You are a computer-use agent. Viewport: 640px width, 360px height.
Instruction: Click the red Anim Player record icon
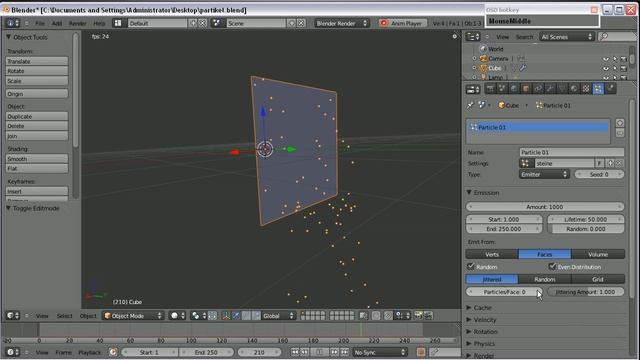point(384,23)
